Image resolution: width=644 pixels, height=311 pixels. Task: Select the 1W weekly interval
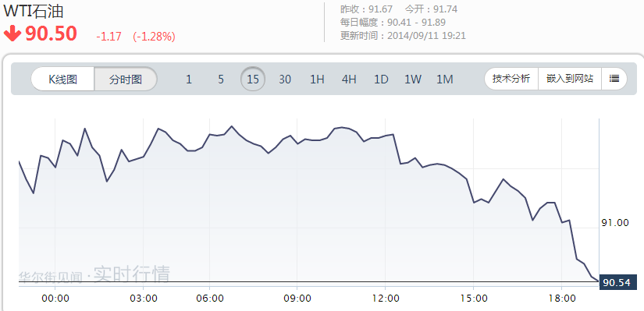(413, 80)
